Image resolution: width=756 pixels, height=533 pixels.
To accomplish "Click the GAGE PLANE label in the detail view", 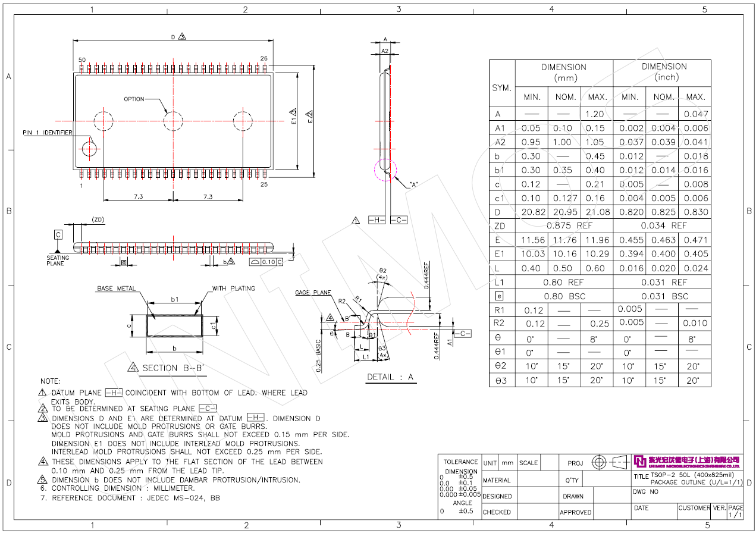I will [x=312, y=293].
